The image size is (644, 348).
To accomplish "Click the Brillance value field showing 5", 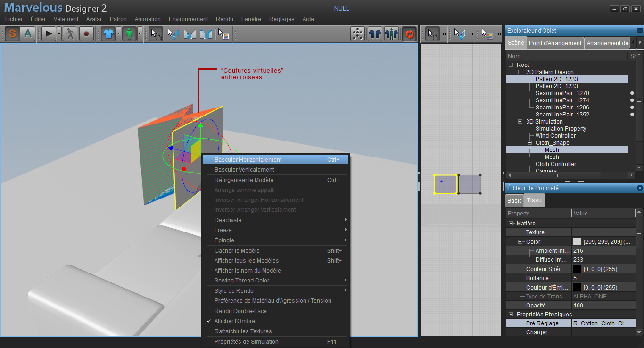I will click(x=603, y=278).
